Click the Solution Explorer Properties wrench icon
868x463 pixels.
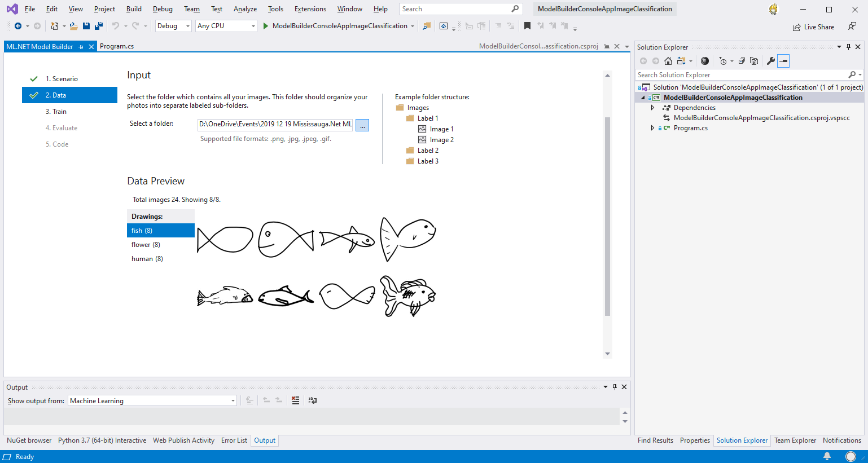[x=770, y=61]
